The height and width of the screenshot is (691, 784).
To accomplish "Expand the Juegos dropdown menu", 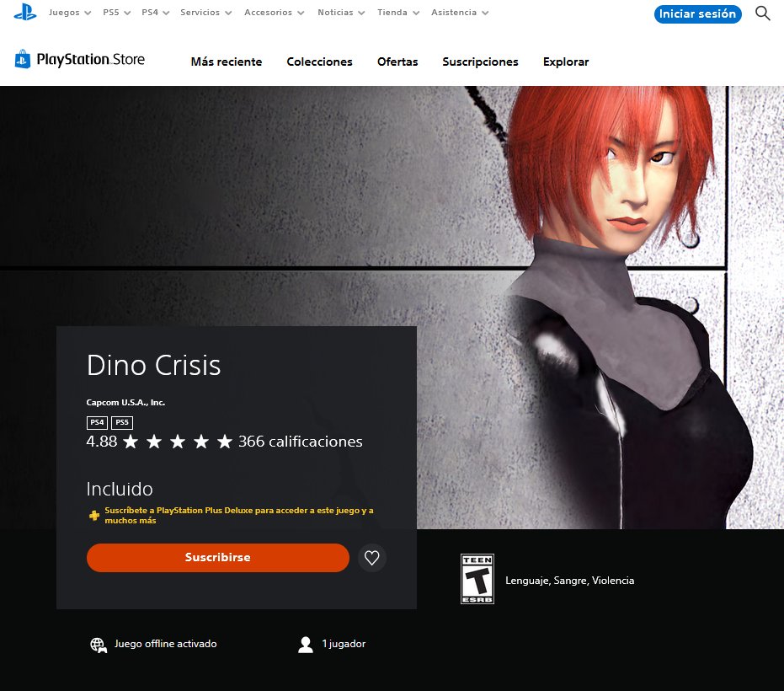I will tap(70, 13).
